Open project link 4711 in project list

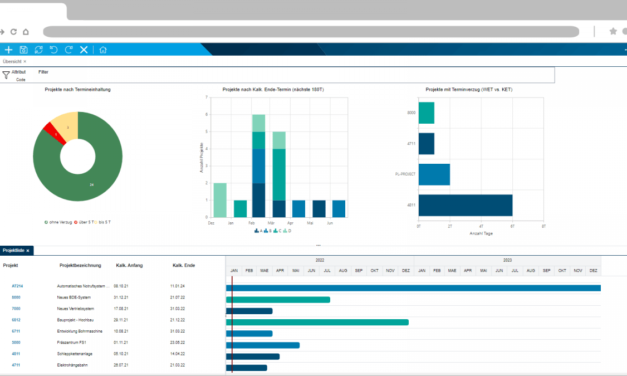pos(16,365)
